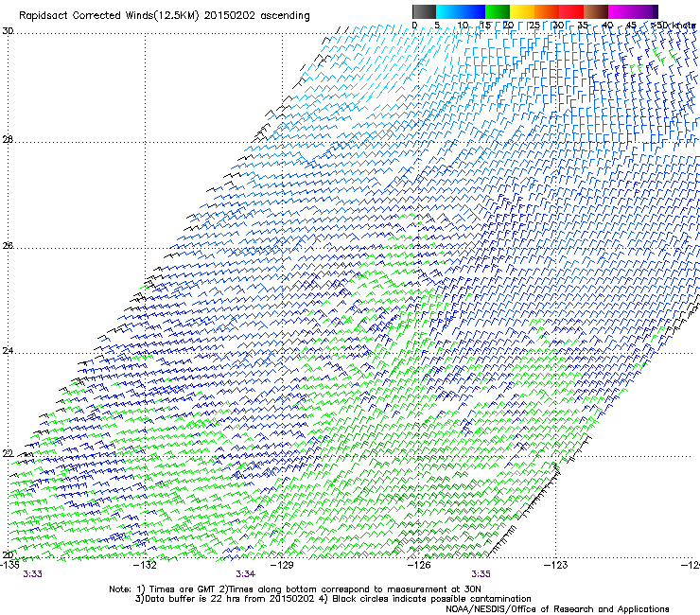Click the Rapidscat Corrected Winds title text
Viewport: 700px width, 615px height.
[x=164, y=16]
